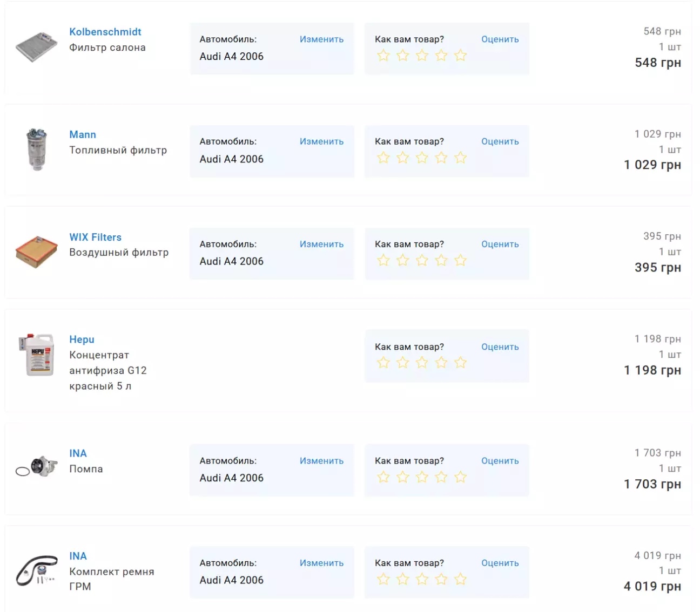Viewport: 700px width, 612px height.
Task: Open Mann brand link
Action: pos(83,134)
